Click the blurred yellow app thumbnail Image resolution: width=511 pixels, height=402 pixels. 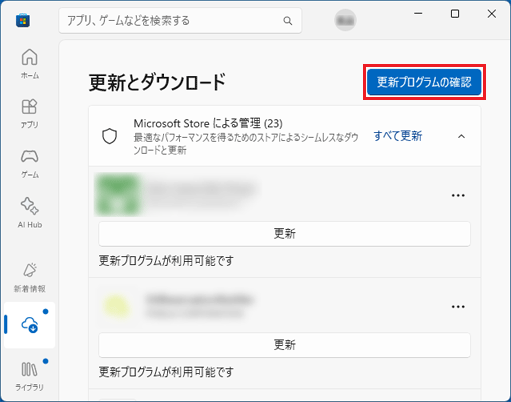pos(116,306)
